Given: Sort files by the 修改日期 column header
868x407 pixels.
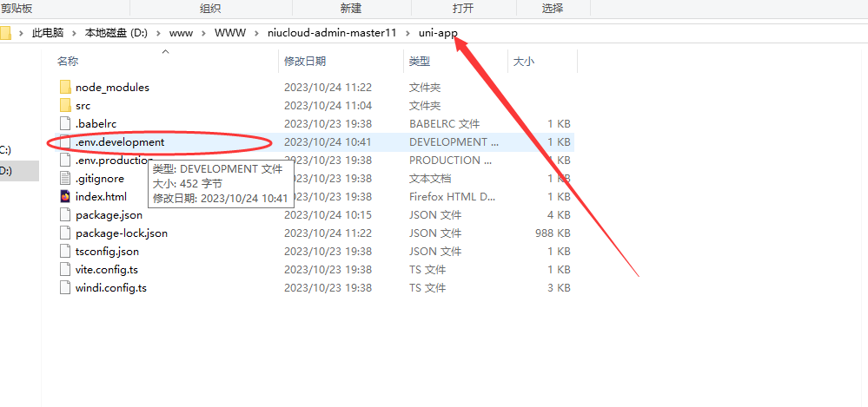Looking at the screenshot, I should [305, 62].
